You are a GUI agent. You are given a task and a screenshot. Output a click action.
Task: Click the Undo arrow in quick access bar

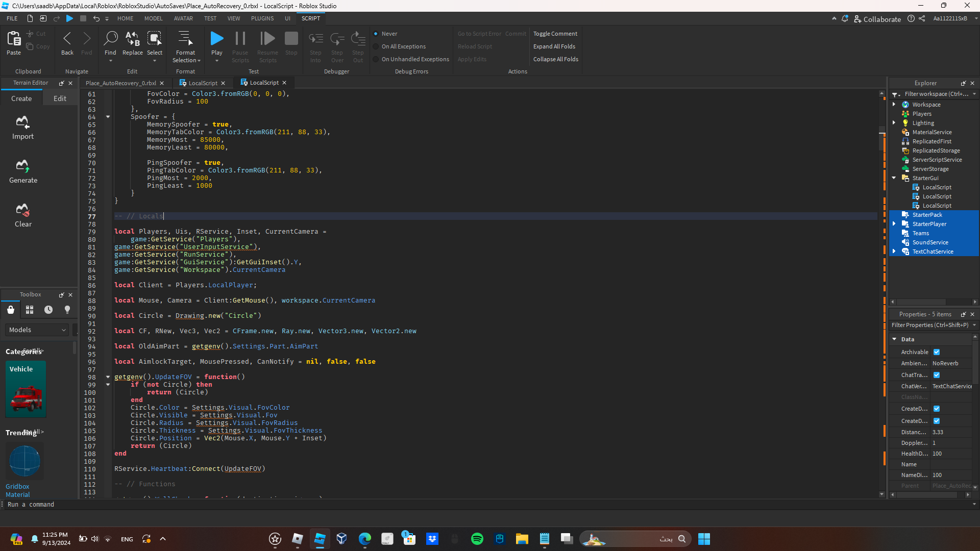coord(96,18)
